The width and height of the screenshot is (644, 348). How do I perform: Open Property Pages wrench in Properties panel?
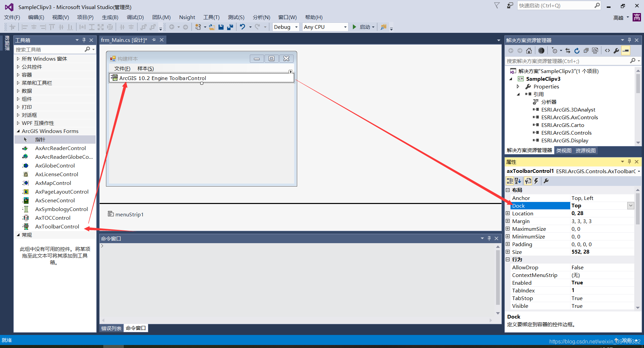pyautogui.click(x=546, y=181)
